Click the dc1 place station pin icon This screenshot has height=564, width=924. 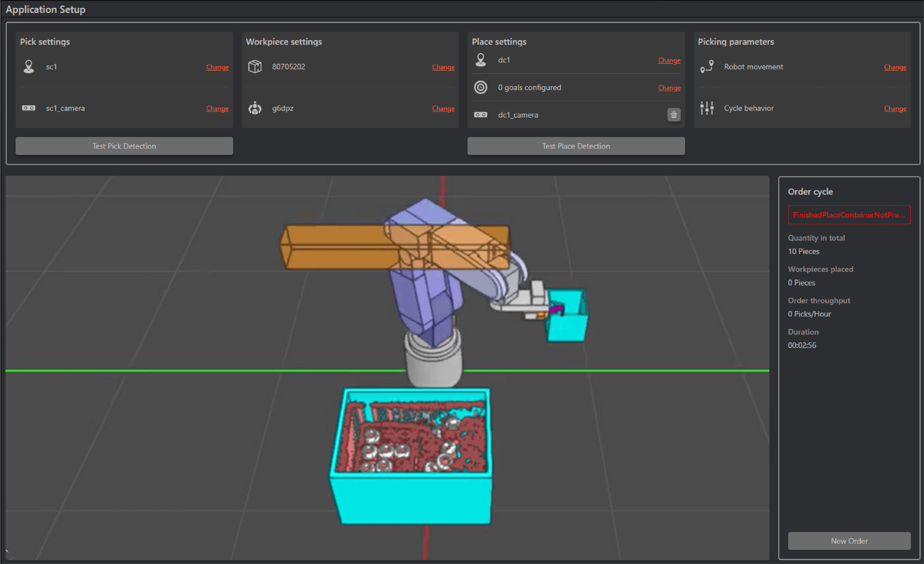(x=480, y=60)
